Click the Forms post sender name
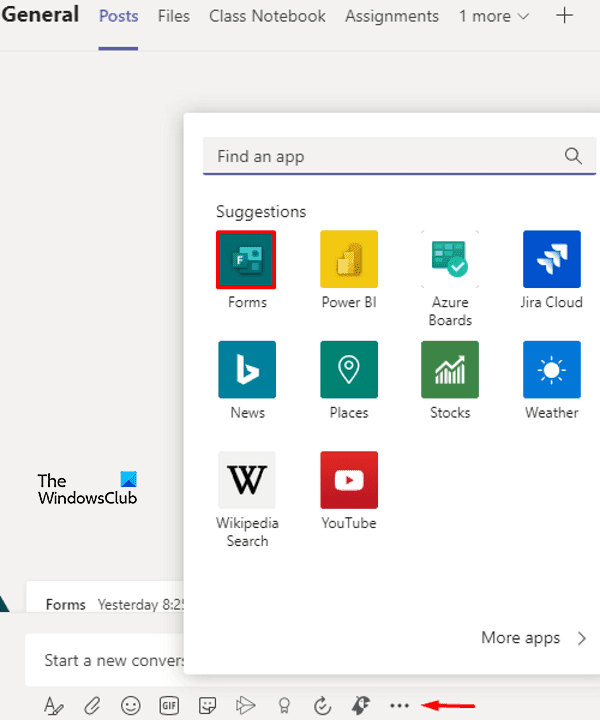 (x=66, y=604)
